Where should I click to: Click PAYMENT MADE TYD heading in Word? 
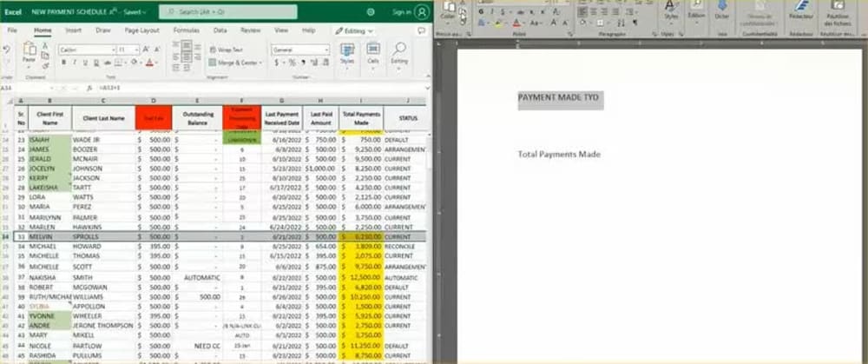tap(558, 97)
